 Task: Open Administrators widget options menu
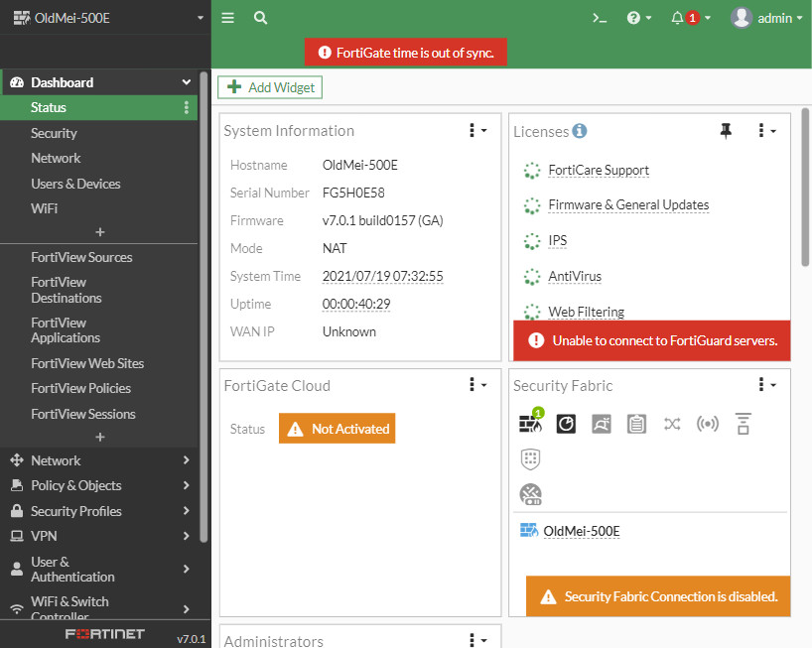click(477, 640)
